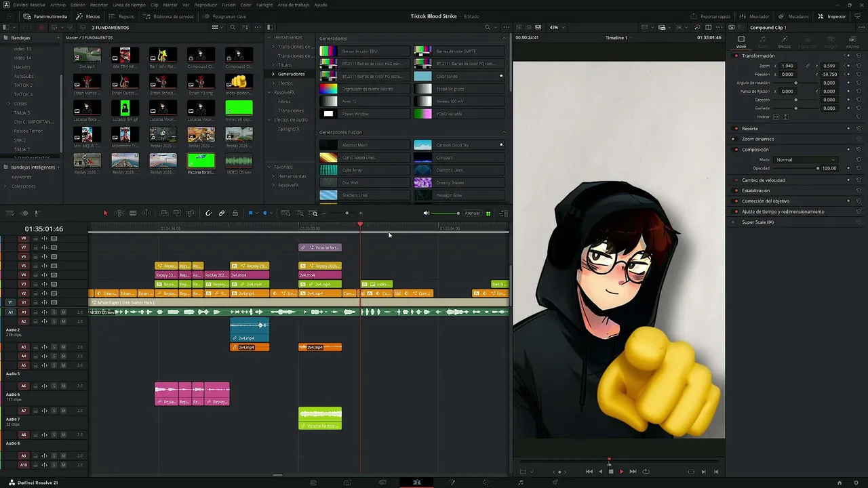
Task: Jump to first frame in viewer
Action: coord(589,472)
